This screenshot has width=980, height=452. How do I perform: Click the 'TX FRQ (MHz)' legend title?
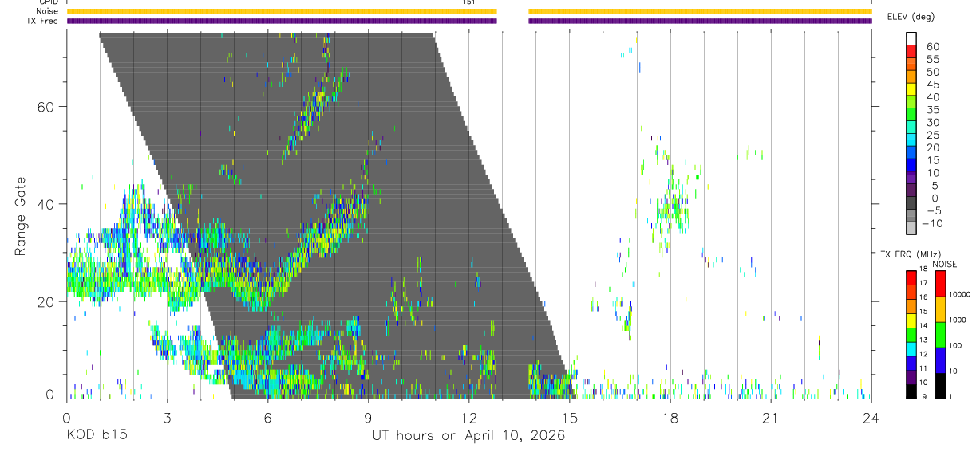click(x=911, y=254)
